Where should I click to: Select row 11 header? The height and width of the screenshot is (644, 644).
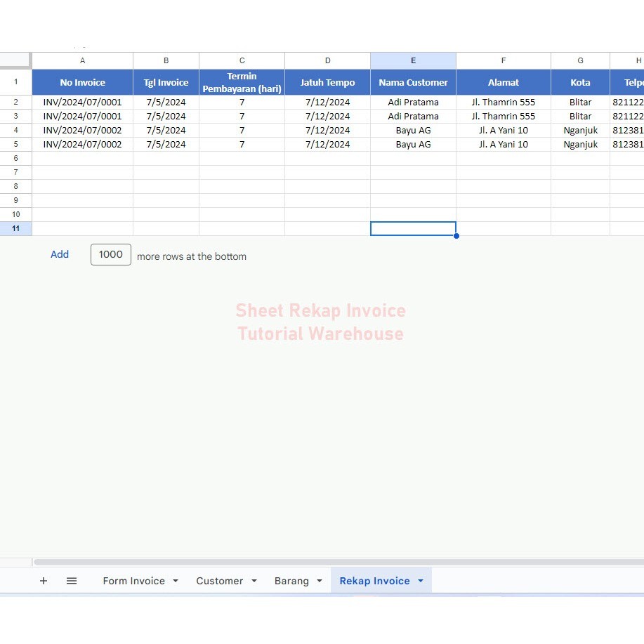click(x=15, y=228)
